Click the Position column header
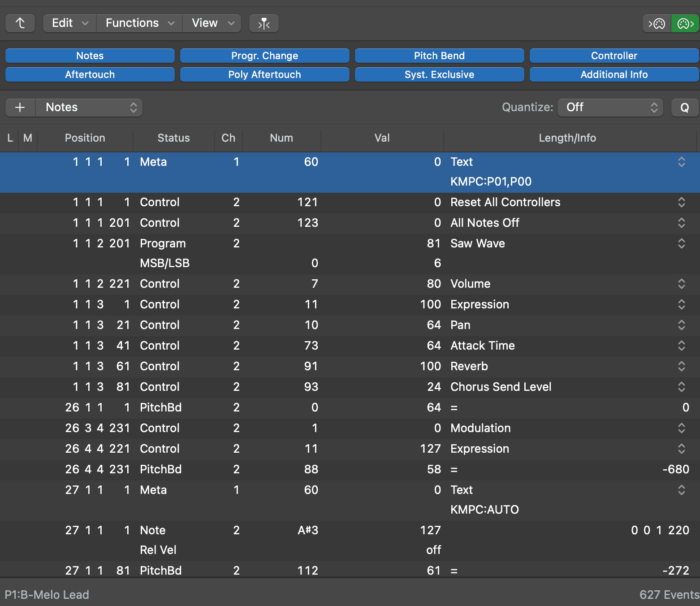 [85, 138]
